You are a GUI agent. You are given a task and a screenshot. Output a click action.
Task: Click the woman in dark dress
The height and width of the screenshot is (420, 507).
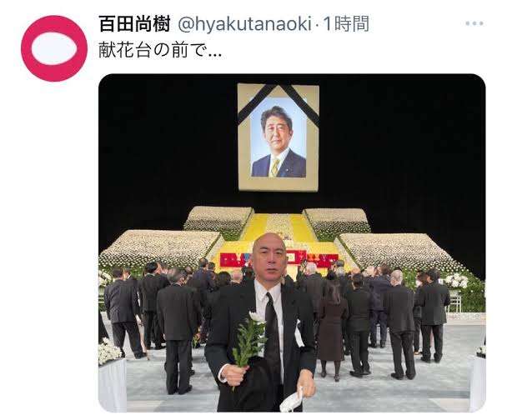click(x=333, y=327)
